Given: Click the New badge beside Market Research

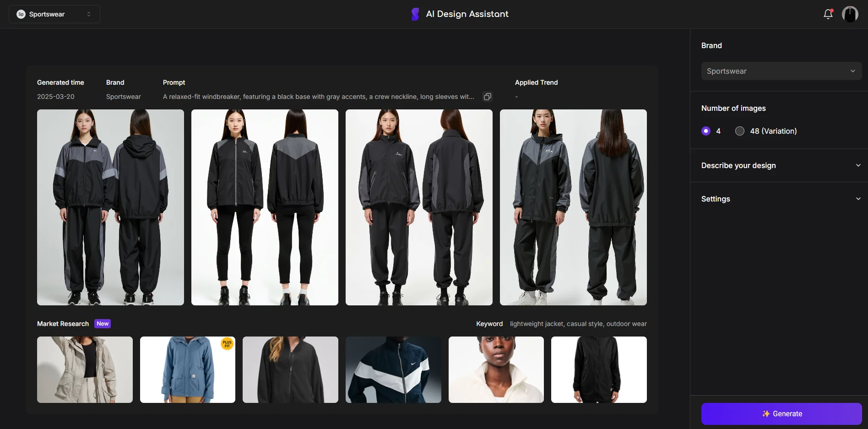Looking at the screenshot, I should click(103, 324).
